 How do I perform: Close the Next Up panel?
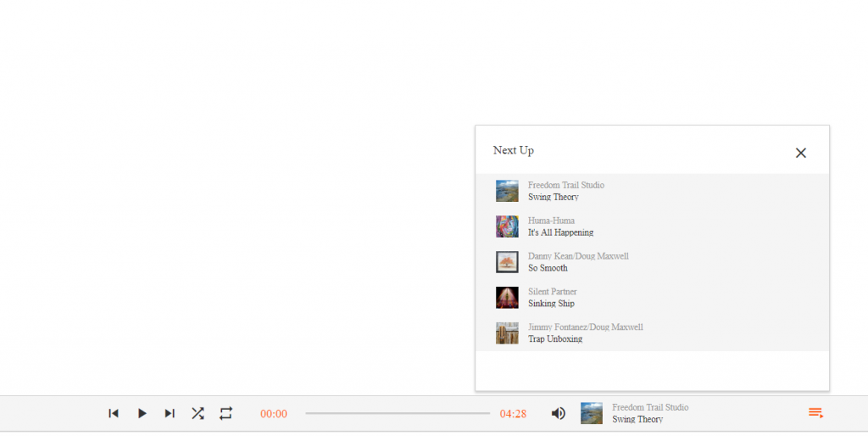(x=800, y=153)
